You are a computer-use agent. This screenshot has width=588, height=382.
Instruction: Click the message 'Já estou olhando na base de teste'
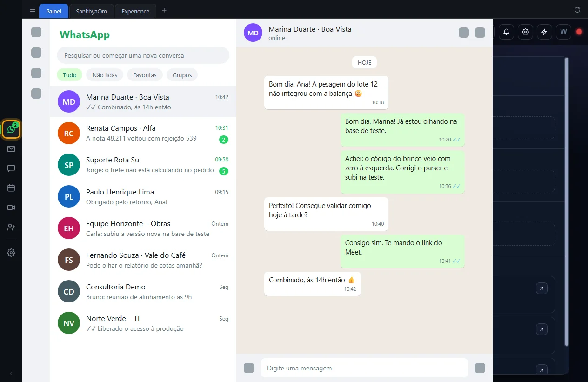(x=402, y=130)
